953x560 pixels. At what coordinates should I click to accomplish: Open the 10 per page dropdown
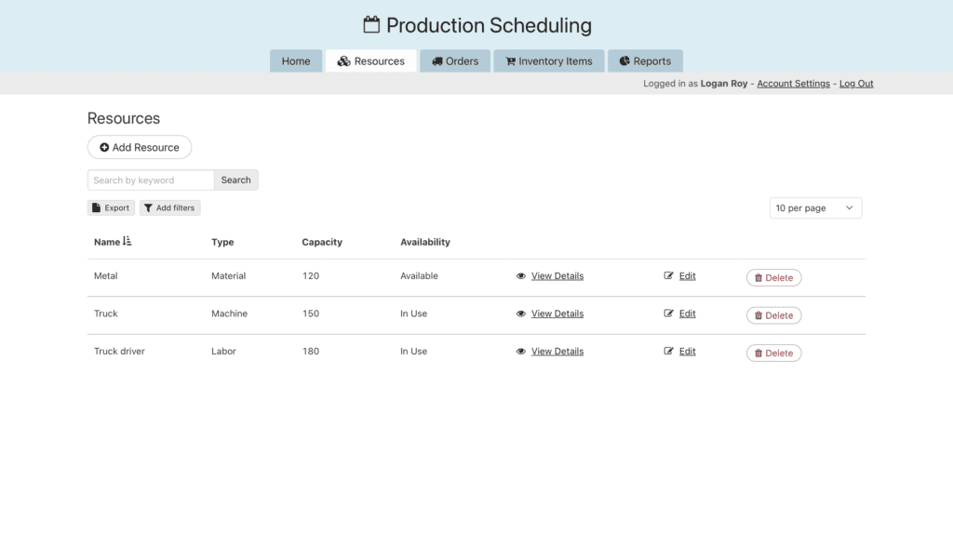[815, 208]
